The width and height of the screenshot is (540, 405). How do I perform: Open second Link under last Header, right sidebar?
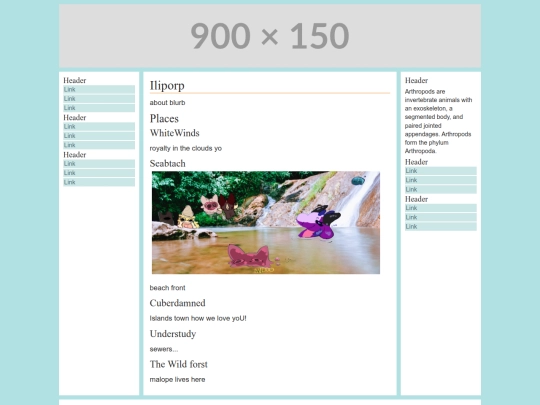click(x=441, y=218)
